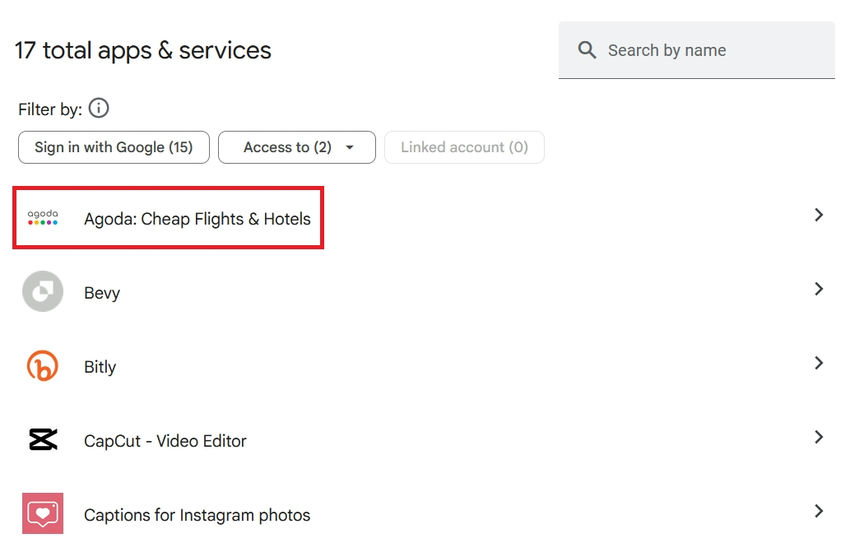Select the Bitly list entry
The image size is (850, 543).
(x=100, y=367)
